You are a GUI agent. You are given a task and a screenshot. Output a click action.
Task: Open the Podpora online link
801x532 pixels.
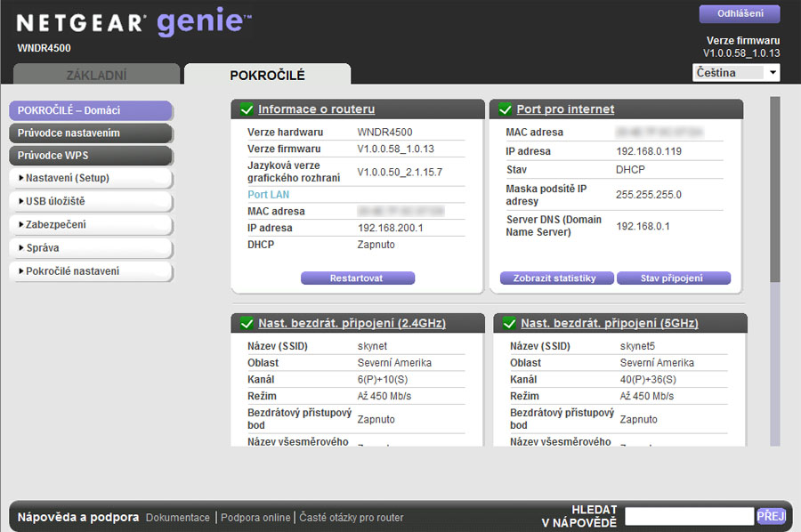pyautogui.click(x=255, y=518)
